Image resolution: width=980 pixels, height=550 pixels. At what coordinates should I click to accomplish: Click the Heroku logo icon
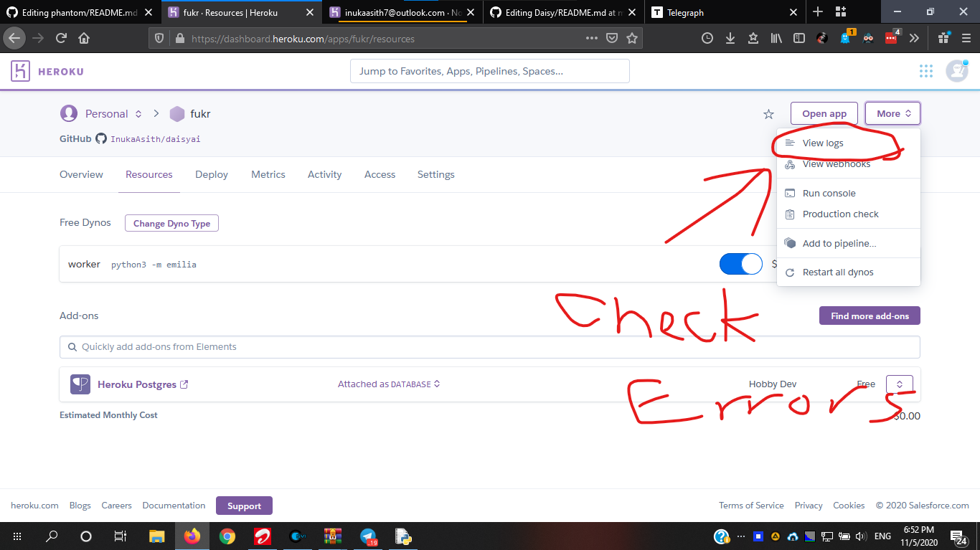(x=20, y=71)
